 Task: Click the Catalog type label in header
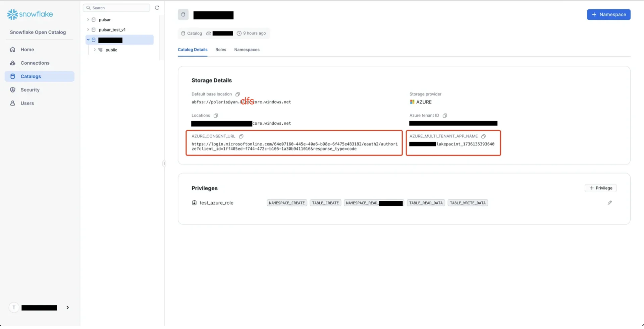click(x=194, y=33)
